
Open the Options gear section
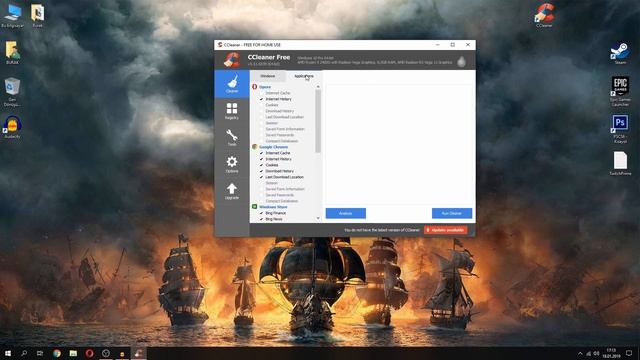tap(232, 164)
